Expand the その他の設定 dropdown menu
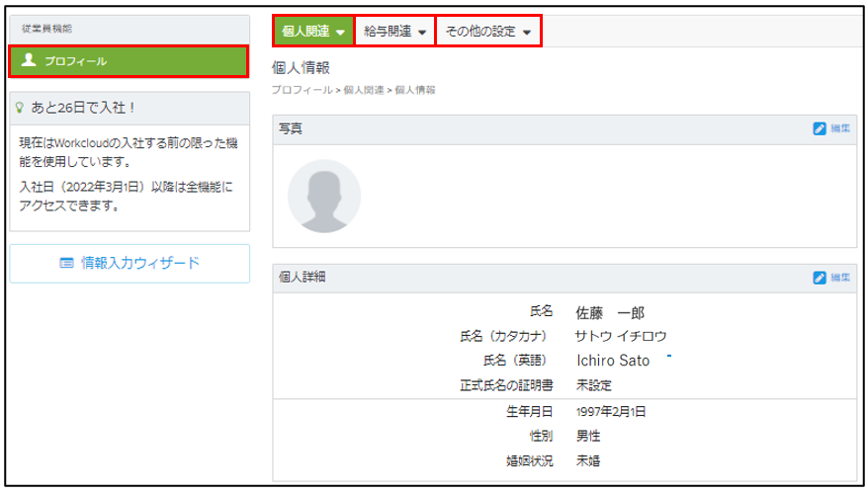This screenshot has height=492, width=868. 488,31
